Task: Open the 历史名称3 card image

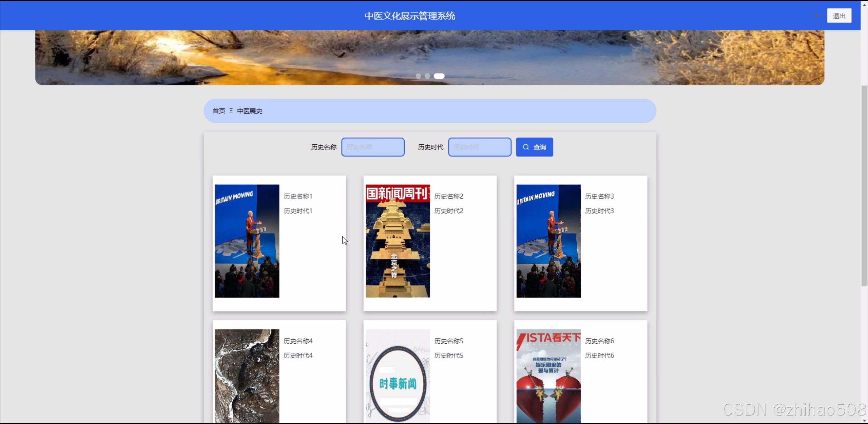Action: pyautogui.click(x=548, y=241)
